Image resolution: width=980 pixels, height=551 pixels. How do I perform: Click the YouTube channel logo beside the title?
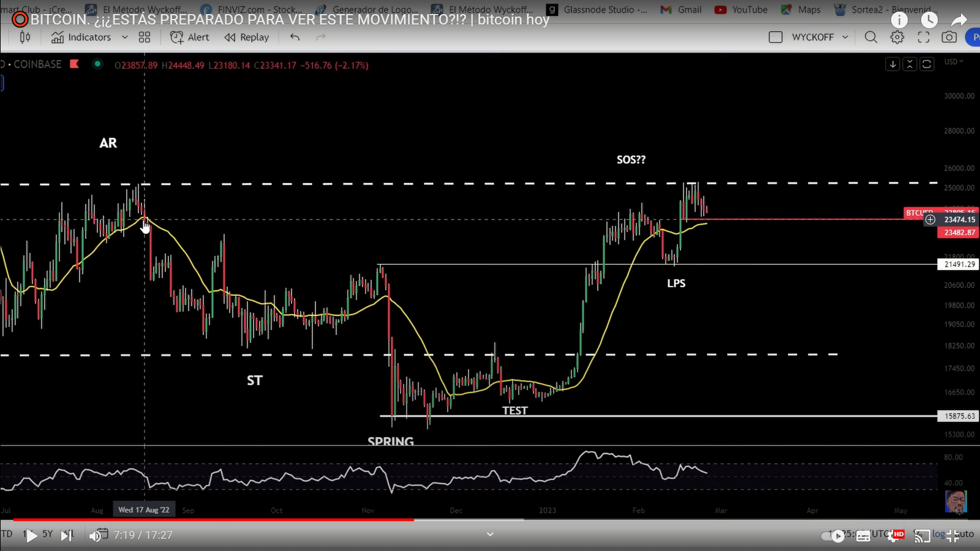point(20,20)
